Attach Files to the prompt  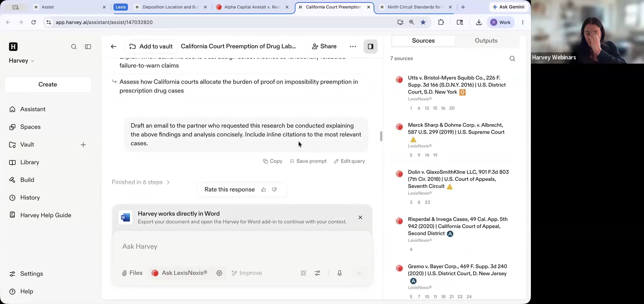click(132, 273)
